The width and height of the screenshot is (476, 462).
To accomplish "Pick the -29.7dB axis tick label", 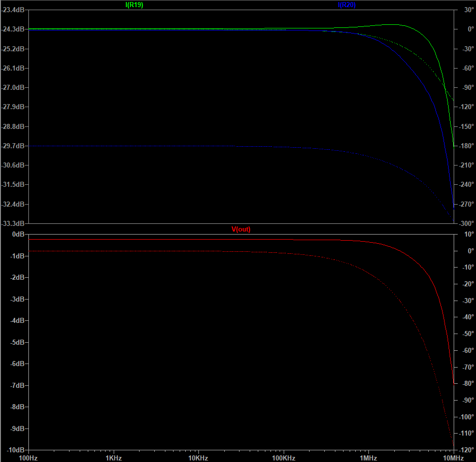I will click(13, 146).
